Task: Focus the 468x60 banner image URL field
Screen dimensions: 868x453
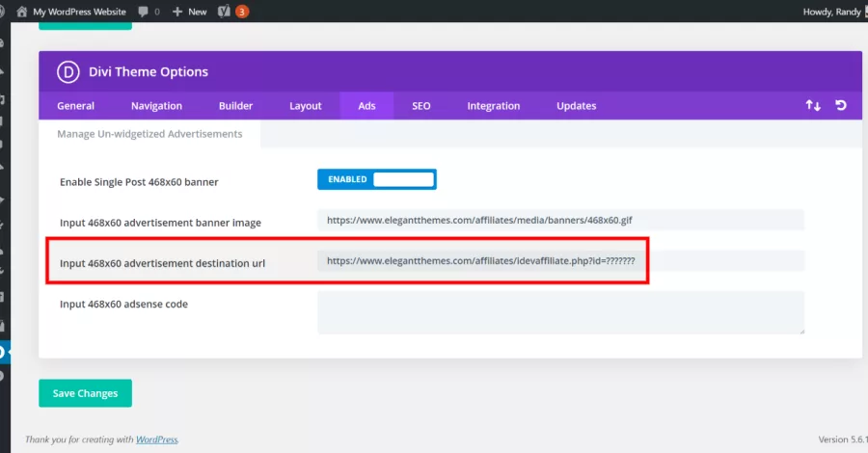Action: [560, 220]
